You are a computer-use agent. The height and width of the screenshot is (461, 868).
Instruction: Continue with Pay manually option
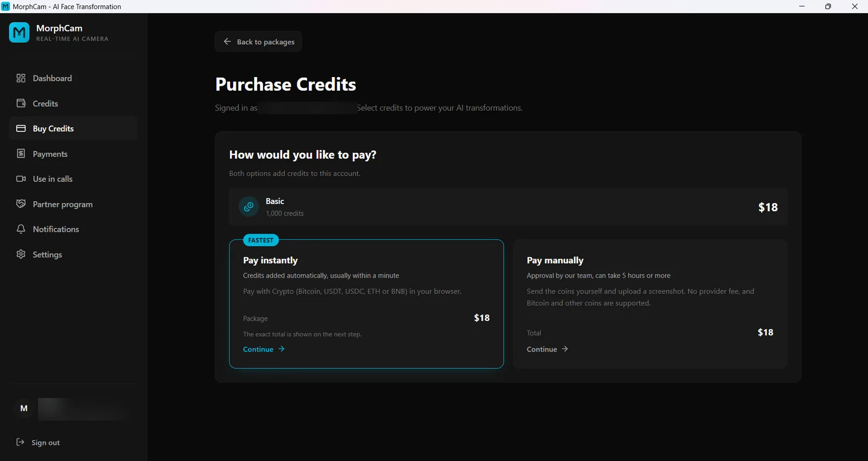click(547, 349)
